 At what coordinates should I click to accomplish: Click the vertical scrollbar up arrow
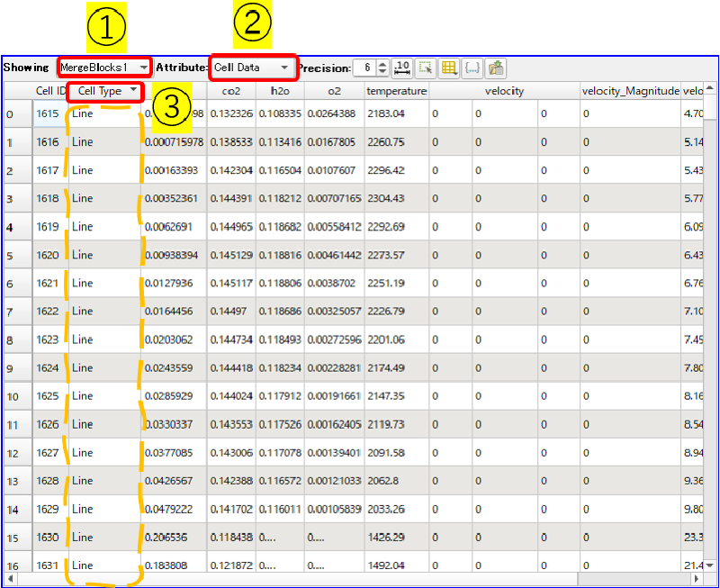tap(710, 88)
